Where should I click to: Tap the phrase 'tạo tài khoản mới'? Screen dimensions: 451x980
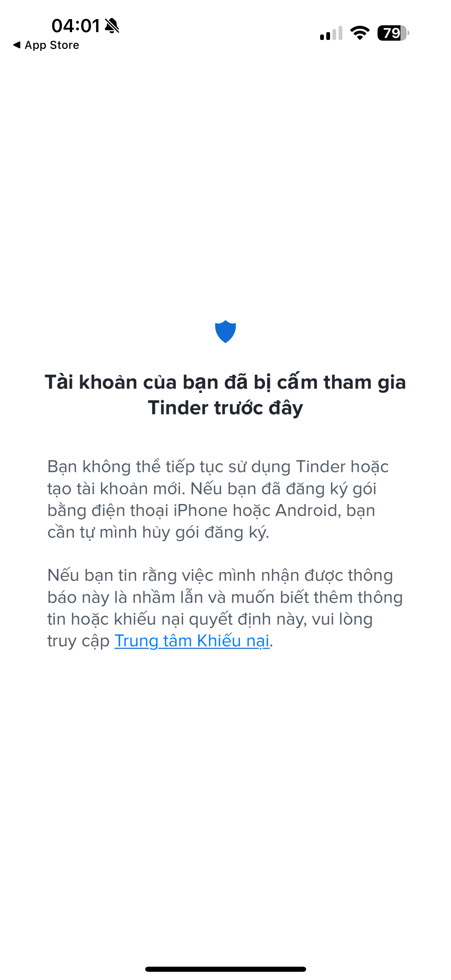(116, 489)
